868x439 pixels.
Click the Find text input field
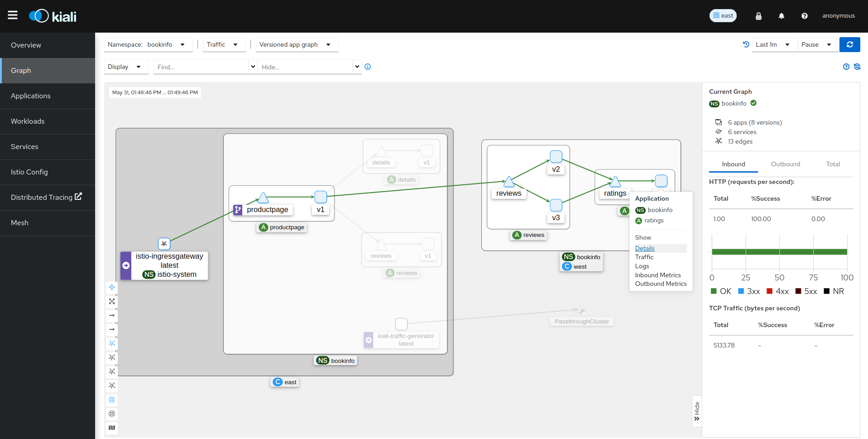(201, 67)
